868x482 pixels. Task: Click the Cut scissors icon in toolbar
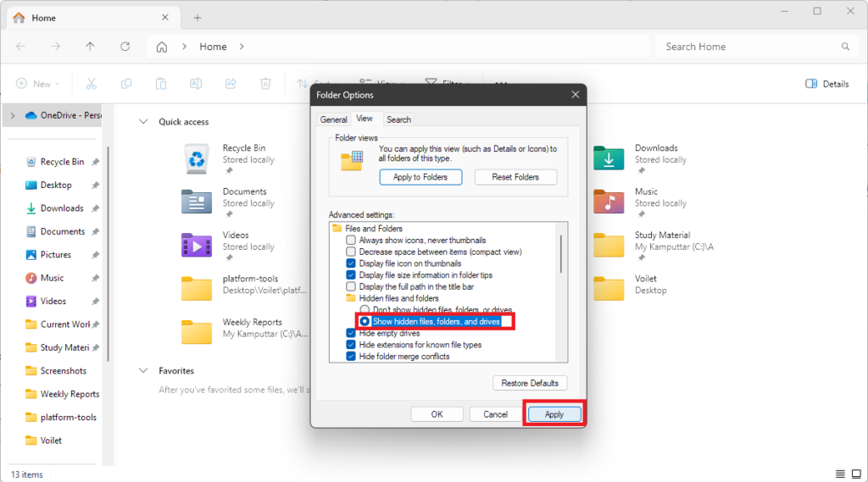click(x=92, y=84)
